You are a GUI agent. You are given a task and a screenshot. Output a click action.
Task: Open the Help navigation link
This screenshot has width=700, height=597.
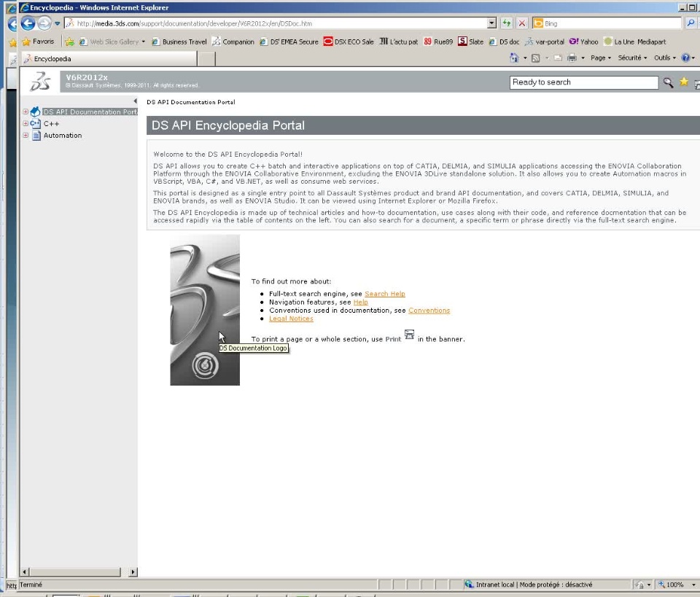click(361, 302)
